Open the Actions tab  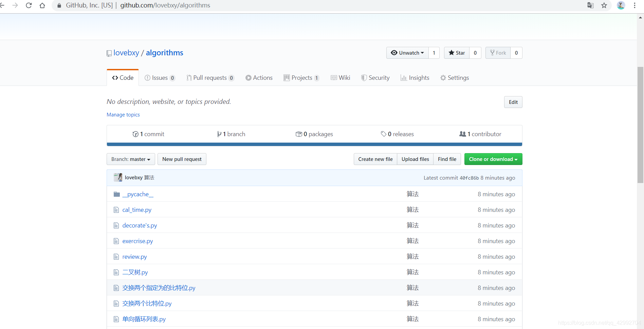tap(259, 78)
